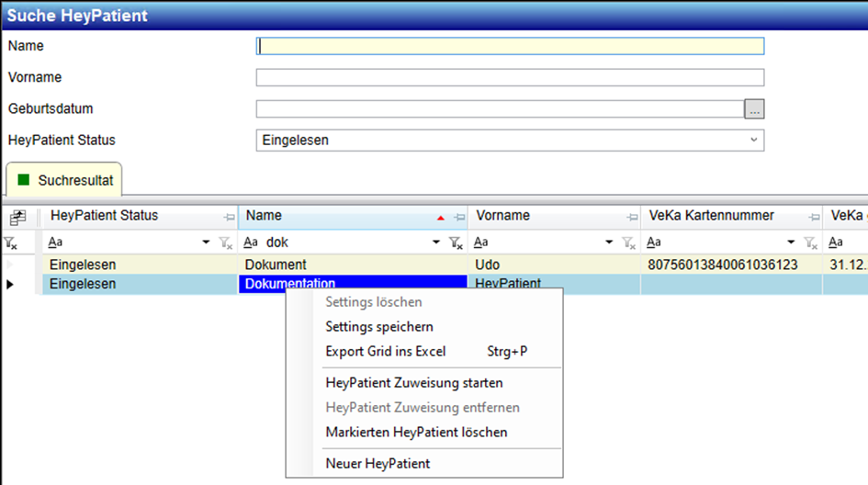Clear the VeKa Kartennummer column filter

click(x=810, y=242)
